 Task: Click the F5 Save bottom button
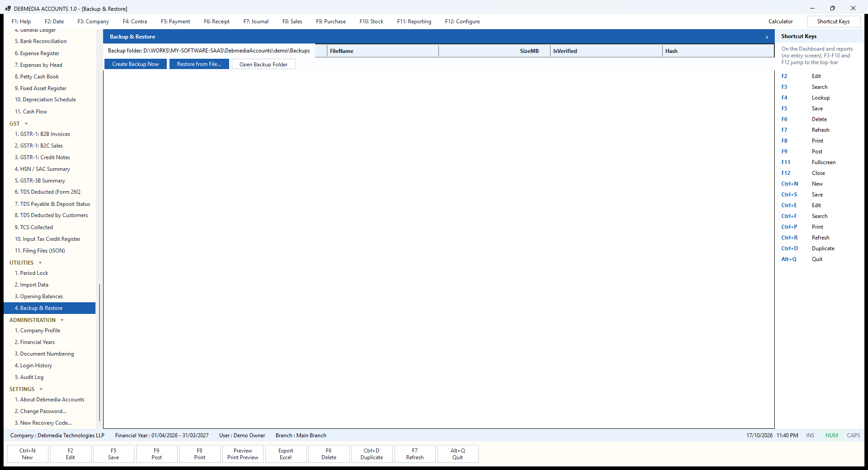(x=113, y=454)
